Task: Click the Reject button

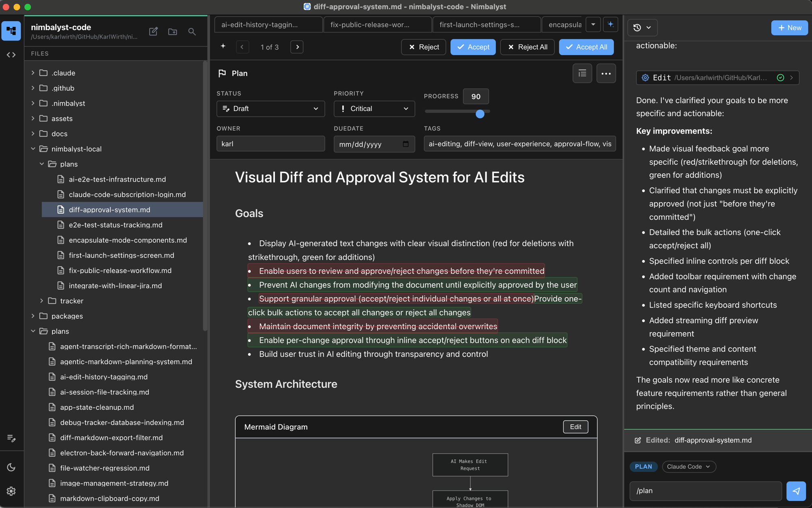Action: coord(423,47)
